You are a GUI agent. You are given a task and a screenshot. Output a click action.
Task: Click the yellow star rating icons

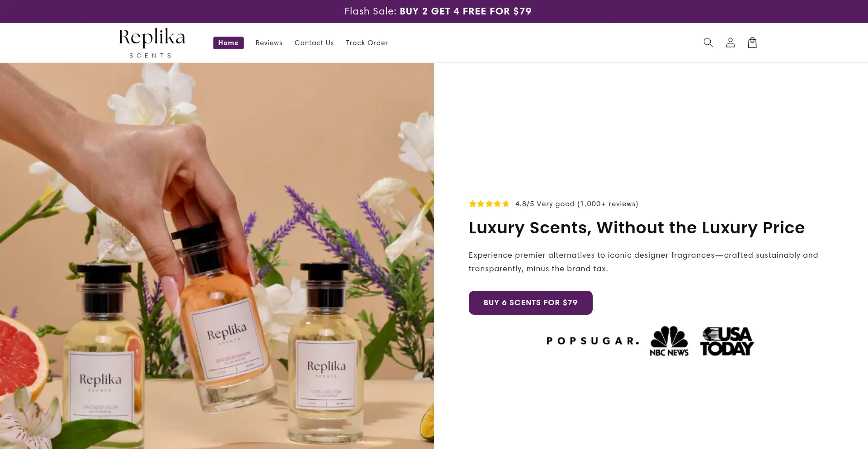pyautogui.click(x=489, y=204)
